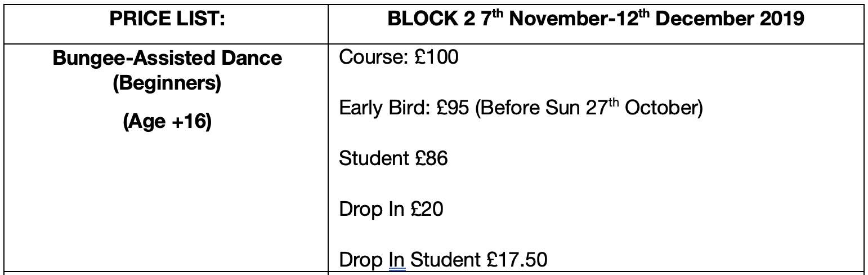Click the Bungee-Assisted Dance title
Screen dimensions: 868x275
click(167, 58)
